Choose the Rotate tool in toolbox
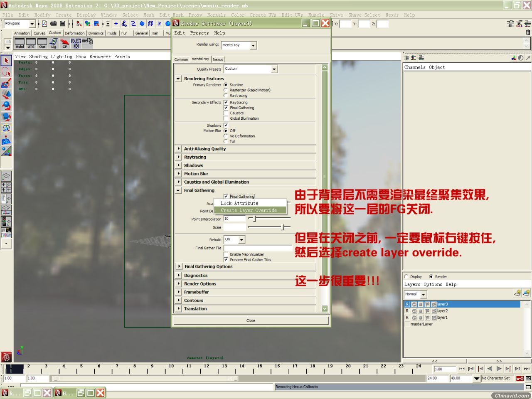532x399 pixels. (x=6, y=106)
